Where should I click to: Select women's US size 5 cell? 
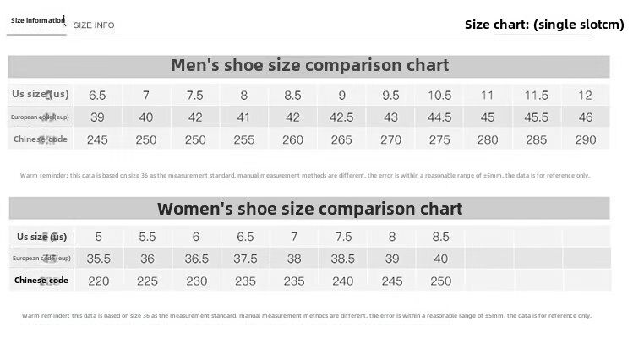[x=98, y=237]
